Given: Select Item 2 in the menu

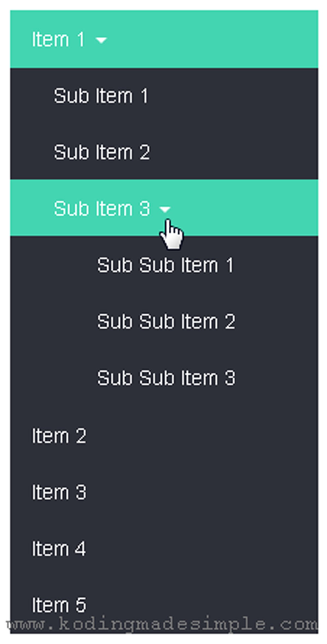Looking at the screenshot, I should pyautogui.click(x=59, y=436).
